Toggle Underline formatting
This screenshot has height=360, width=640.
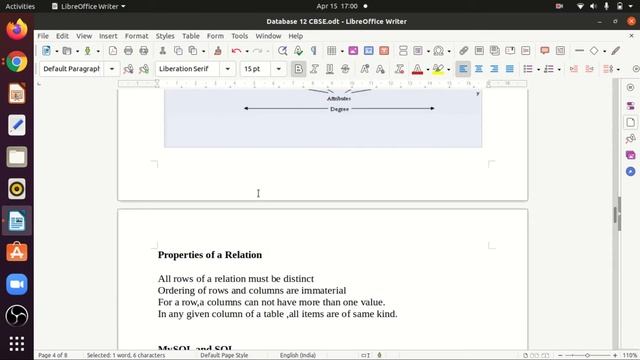329,69
